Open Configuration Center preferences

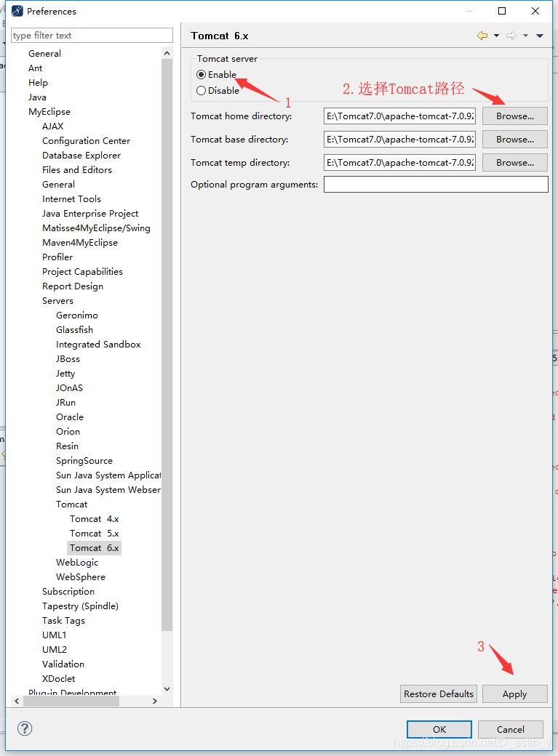click(x=86, y=141)
